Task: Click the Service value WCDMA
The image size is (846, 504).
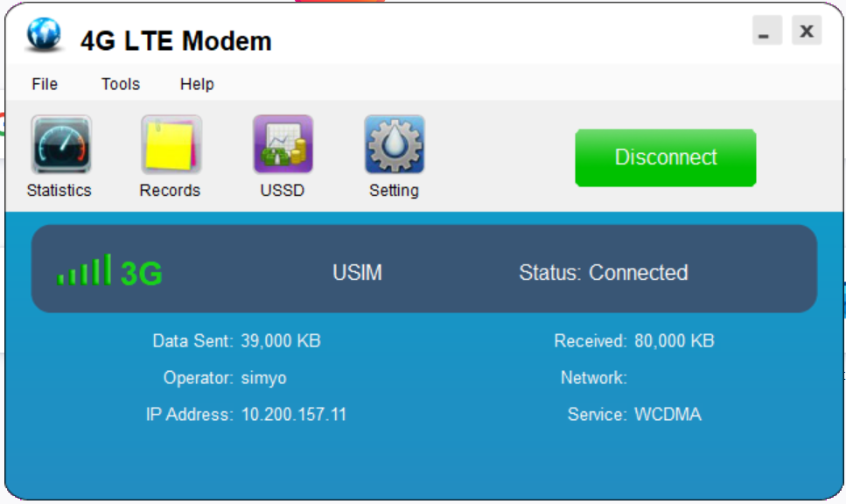Action: click(x=668, y=415)
